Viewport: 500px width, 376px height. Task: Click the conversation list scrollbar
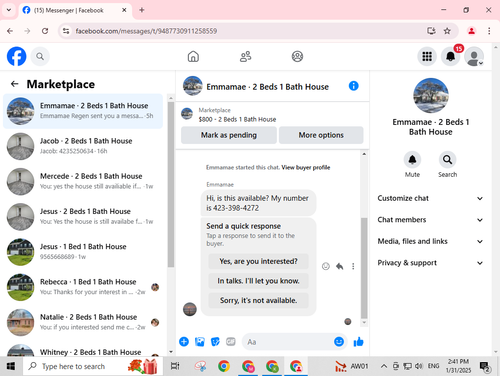point(171,184)
